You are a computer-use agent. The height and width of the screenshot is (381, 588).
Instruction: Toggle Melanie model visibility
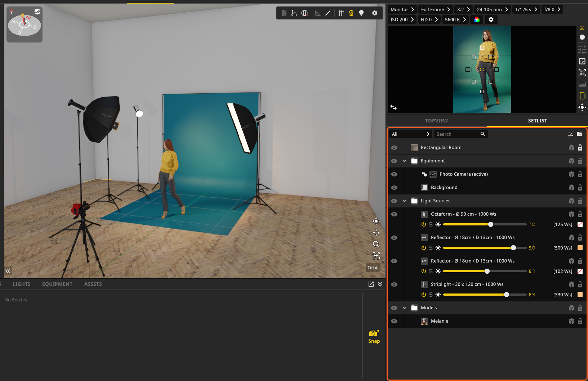tap(394, 321)
